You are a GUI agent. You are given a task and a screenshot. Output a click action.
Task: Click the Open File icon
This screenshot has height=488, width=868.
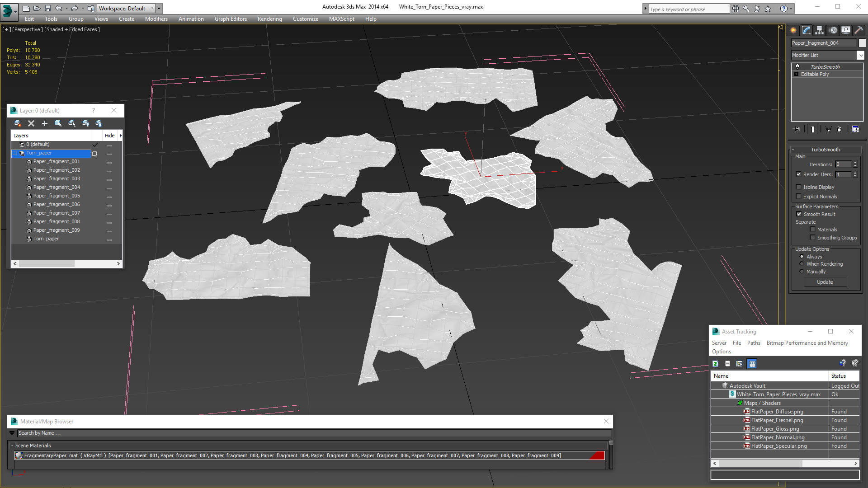[x=37, y=8]
